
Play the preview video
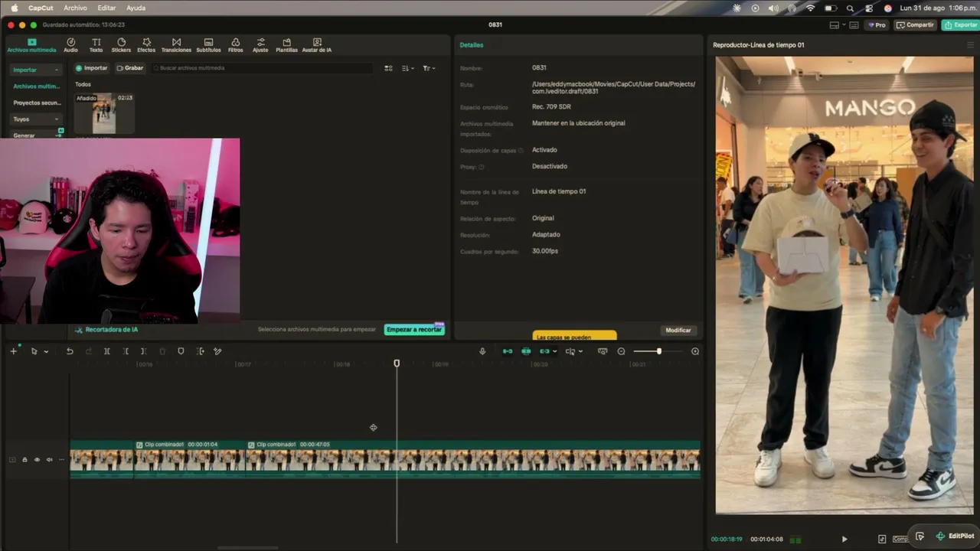click(x=844, y=539)
